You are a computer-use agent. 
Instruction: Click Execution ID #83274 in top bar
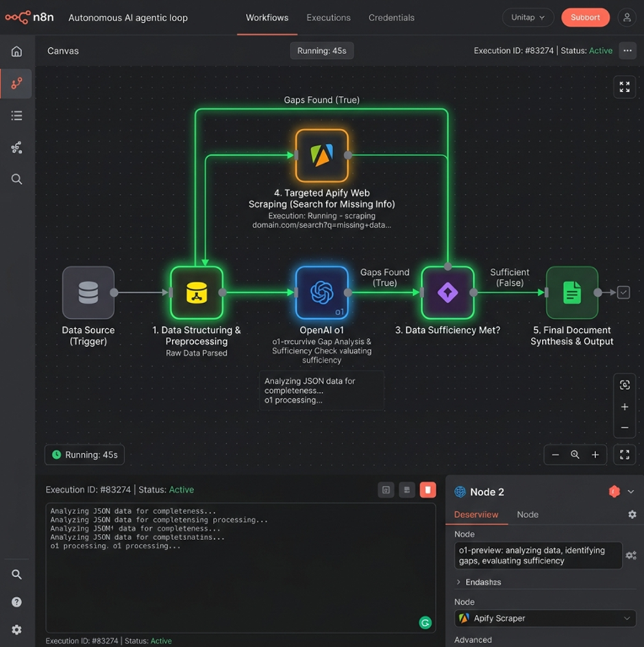[x=514, y=50]
